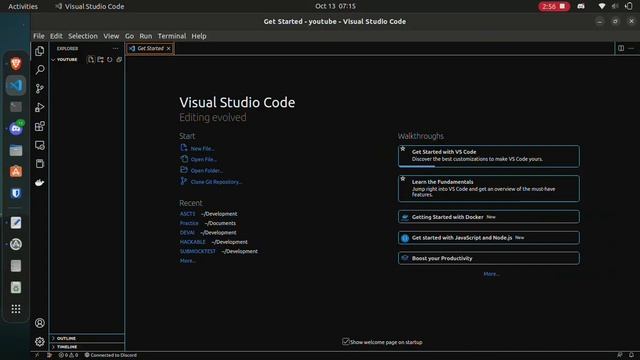
Task: Open Explorer views and more actions menu
Action: (x=116, y=48)
